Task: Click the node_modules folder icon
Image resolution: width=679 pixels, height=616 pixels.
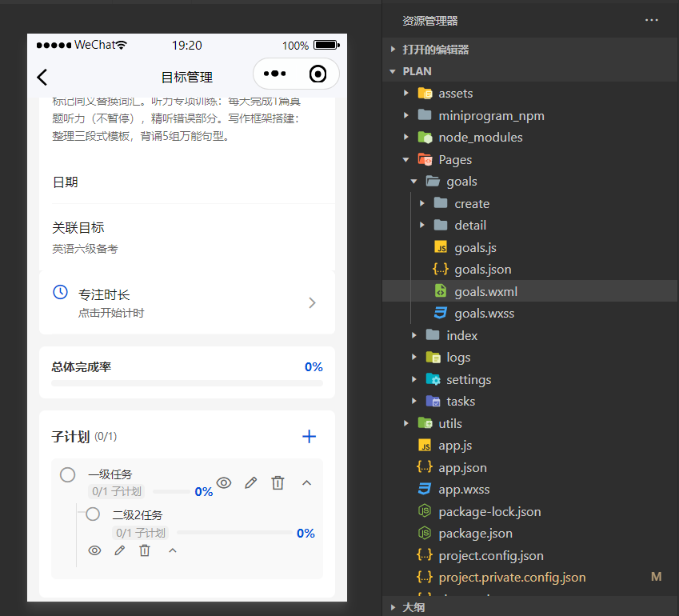Action: click(425, 138)
